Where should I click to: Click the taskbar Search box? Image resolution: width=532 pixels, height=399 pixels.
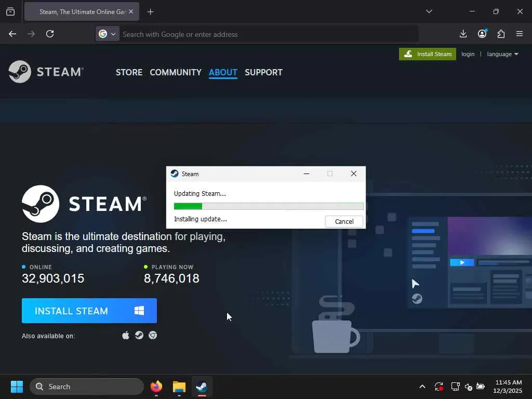[x=87, y=387]
